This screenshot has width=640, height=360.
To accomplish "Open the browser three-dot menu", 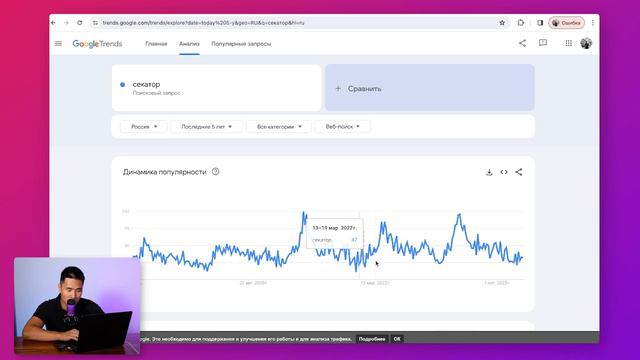I will [593, 23].
